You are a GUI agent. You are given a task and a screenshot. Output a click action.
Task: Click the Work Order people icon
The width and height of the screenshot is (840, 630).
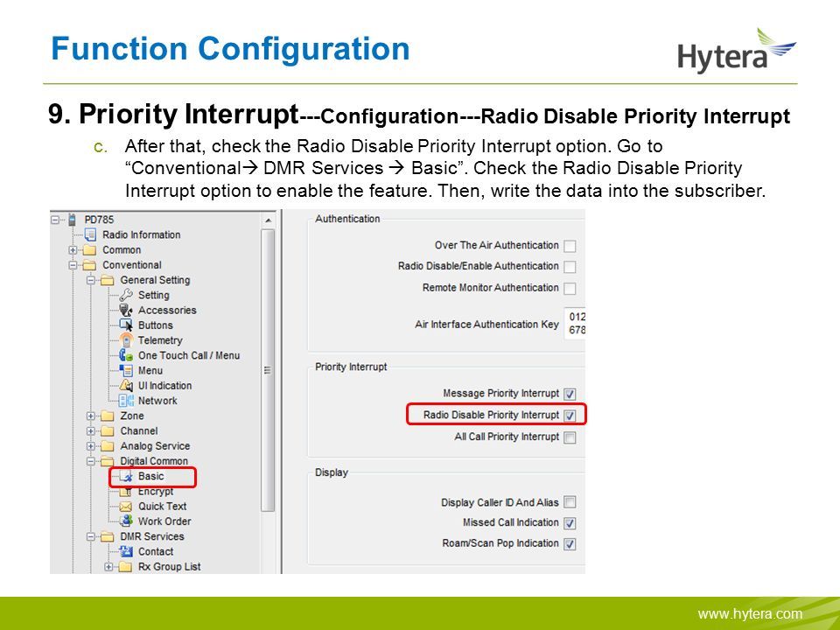(126, 521)
